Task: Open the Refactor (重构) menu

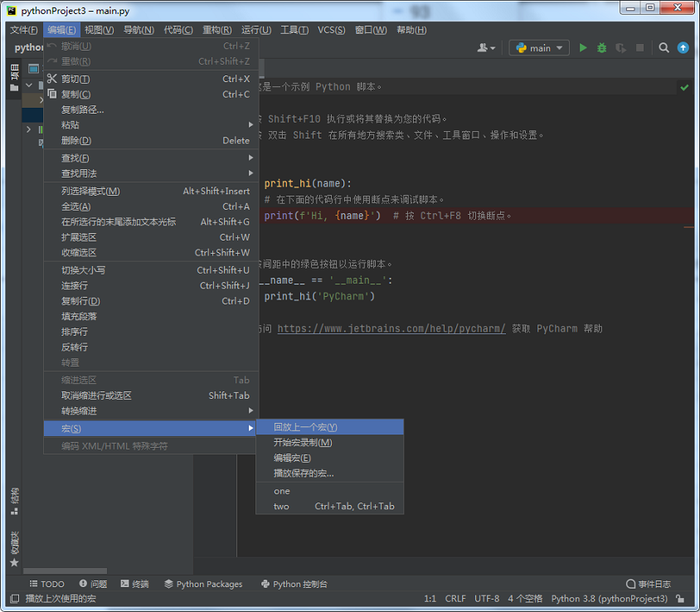Action: click(x=217, y=30)
